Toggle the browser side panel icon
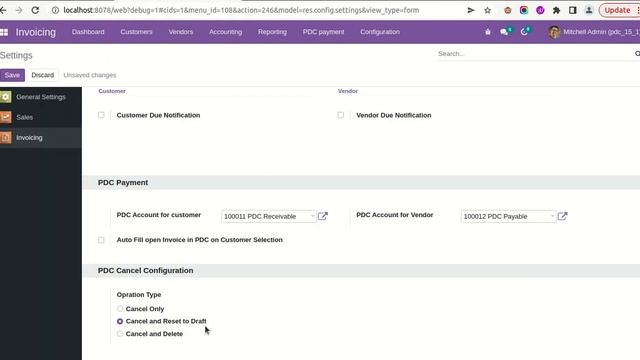640x360 pixels. pos(573,10)
